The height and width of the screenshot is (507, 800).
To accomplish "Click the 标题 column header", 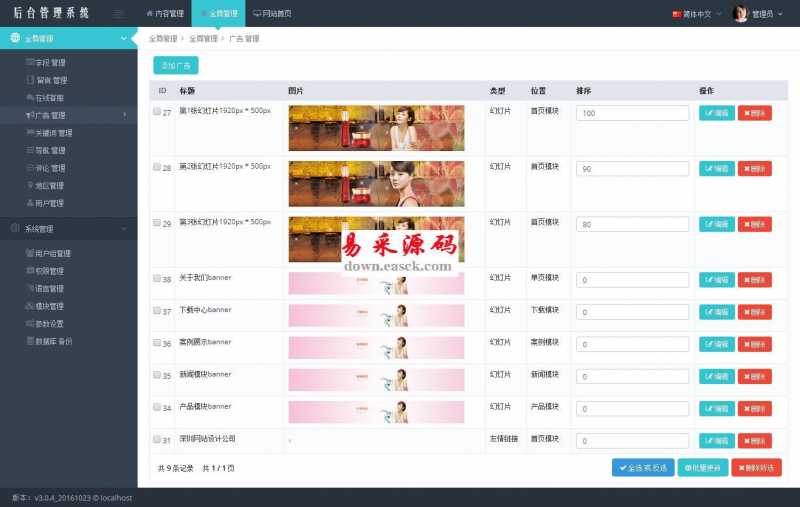I will pos(187,91).
